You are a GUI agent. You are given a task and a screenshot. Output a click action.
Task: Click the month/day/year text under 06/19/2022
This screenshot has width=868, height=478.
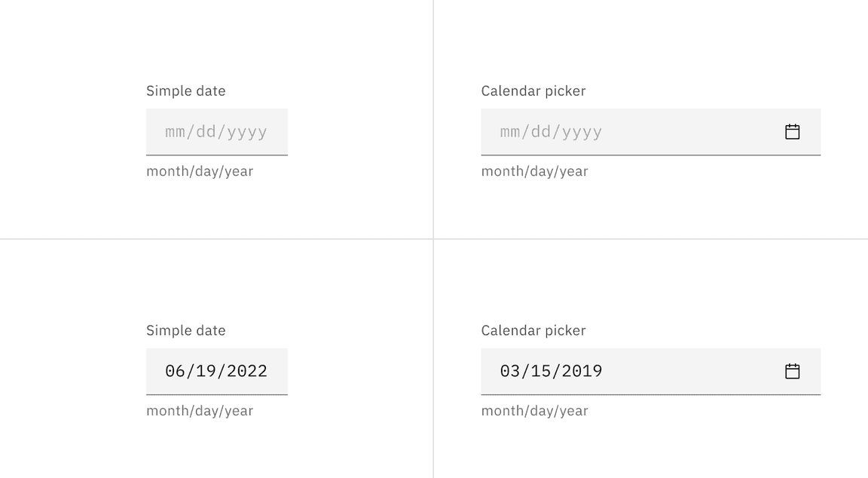pos(199,411)
